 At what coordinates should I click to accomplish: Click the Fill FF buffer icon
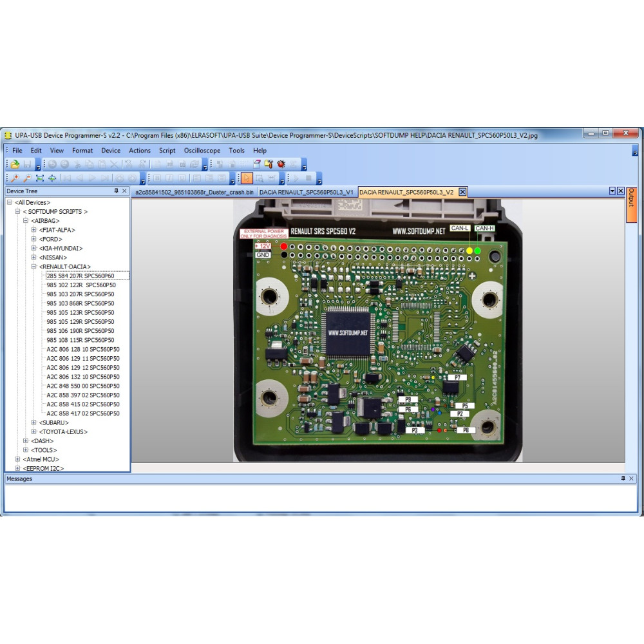click(x=169, y=164)
